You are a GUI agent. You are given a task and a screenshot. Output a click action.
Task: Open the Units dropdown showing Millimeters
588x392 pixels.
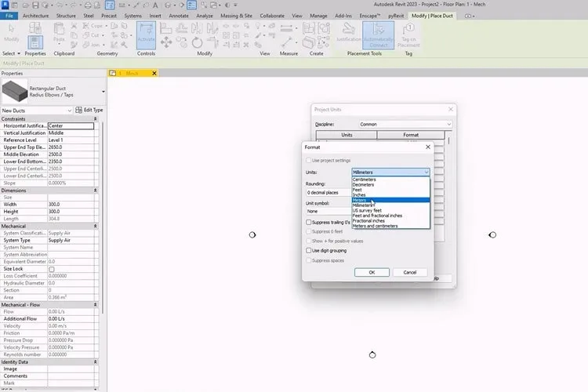click(x=390, y=172)
